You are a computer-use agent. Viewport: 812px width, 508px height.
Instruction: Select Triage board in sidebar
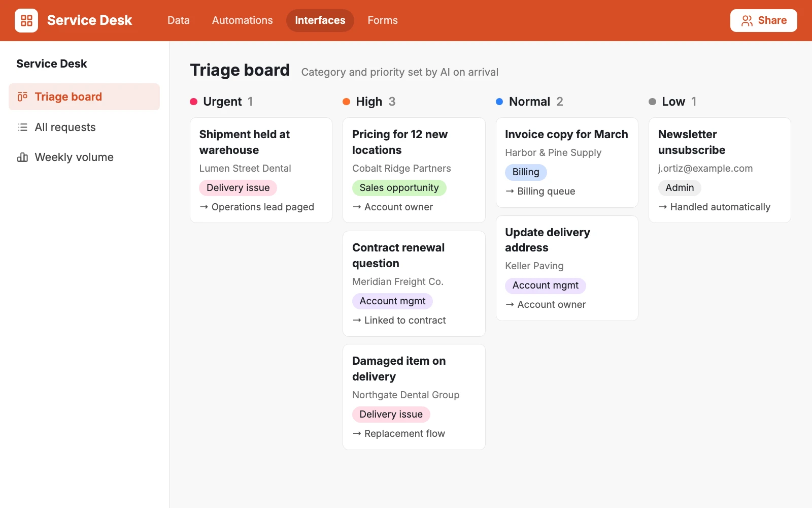point(84,97)
